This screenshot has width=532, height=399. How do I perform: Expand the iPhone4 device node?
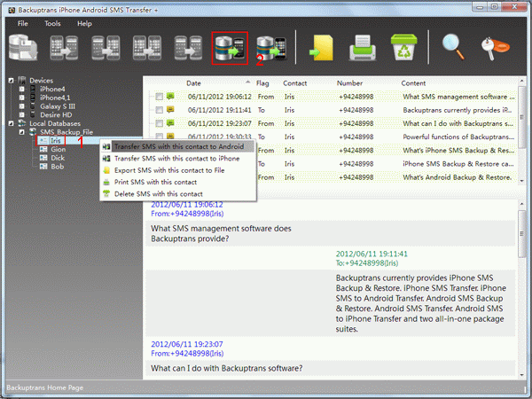21,89
